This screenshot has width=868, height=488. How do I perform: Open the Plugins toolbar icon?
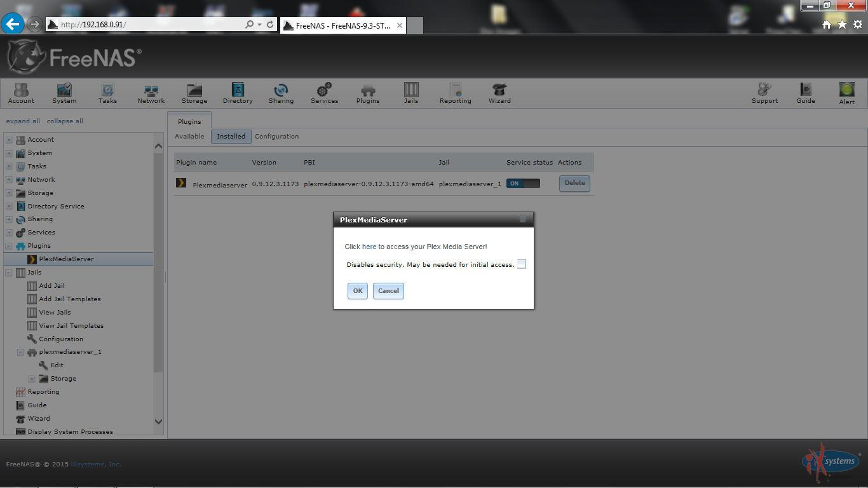(367, 93)
